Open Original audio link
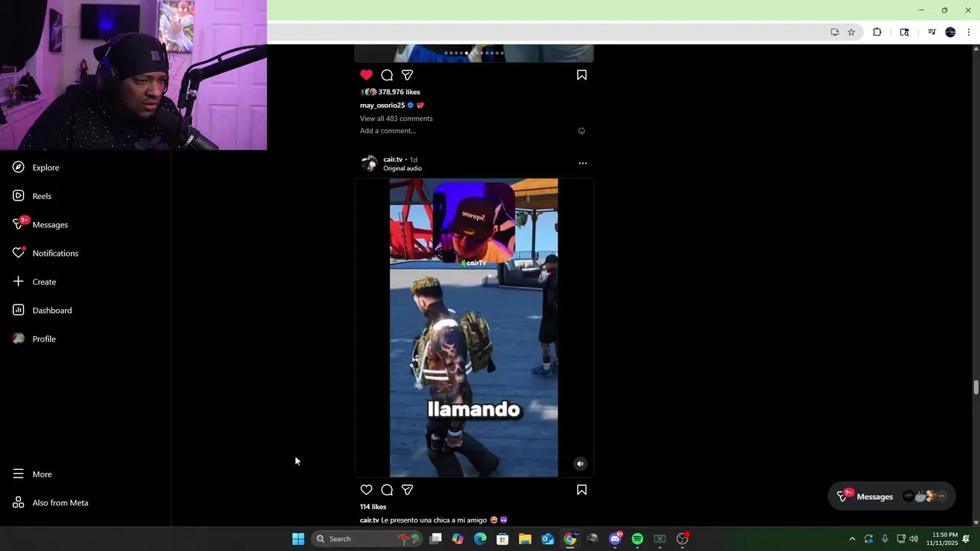The width and height of the screenshot is (980, 551). tap(402, 168)
